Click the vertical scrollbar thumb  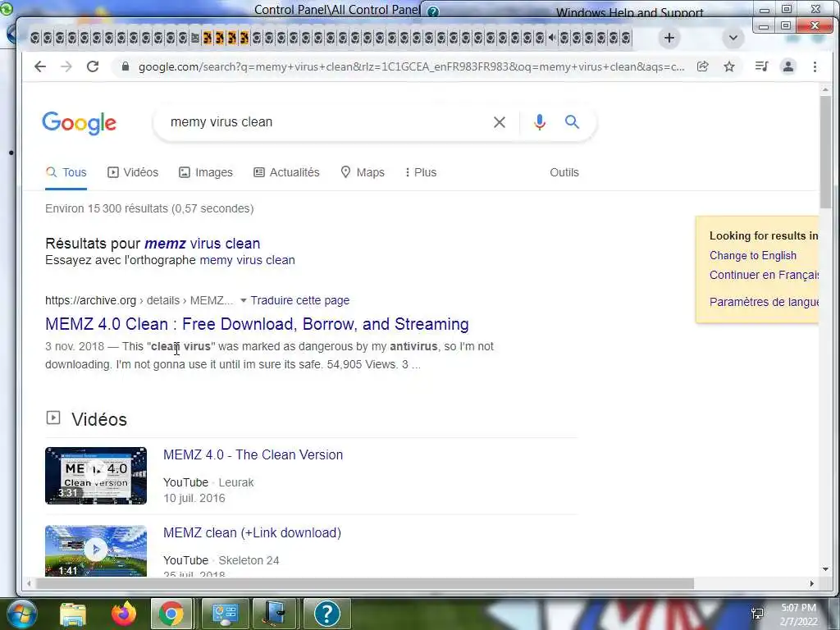pos(825,152)
